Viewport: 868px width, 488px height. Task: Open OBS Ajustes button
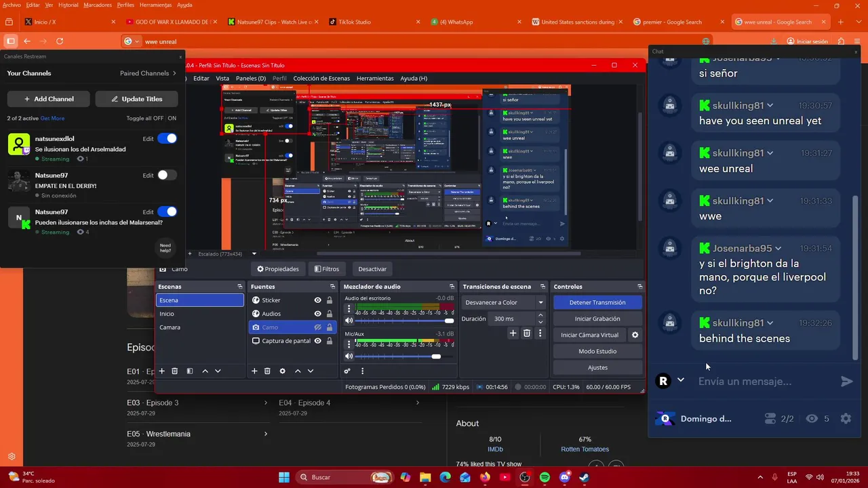(597, 367)
